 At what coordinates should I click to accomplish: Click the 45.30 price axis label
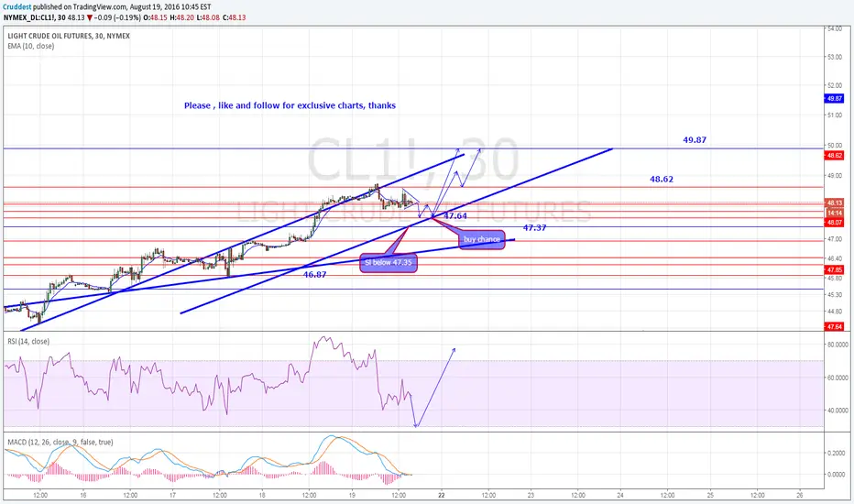click(835, 295)
